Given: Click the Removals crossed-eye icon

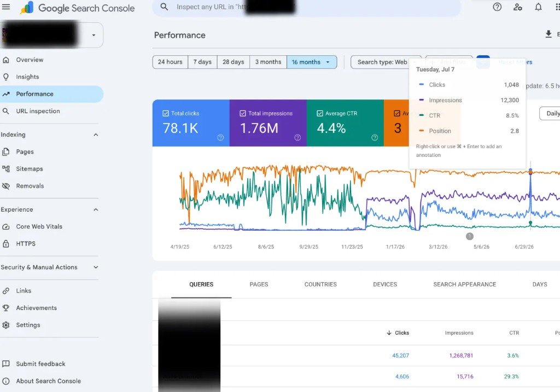Looking at the screenshot, I should [6, 186].
